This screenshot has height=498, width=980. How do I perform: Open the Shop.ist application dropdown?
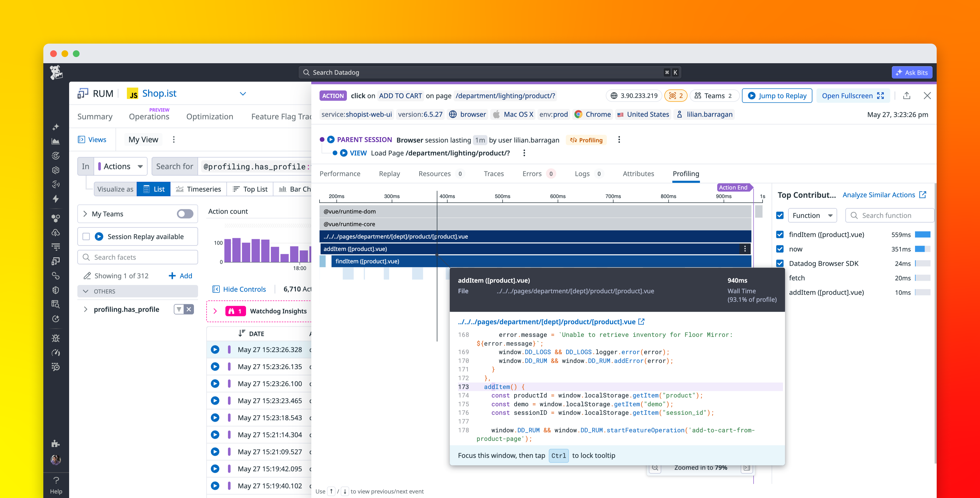coord(243,94)
